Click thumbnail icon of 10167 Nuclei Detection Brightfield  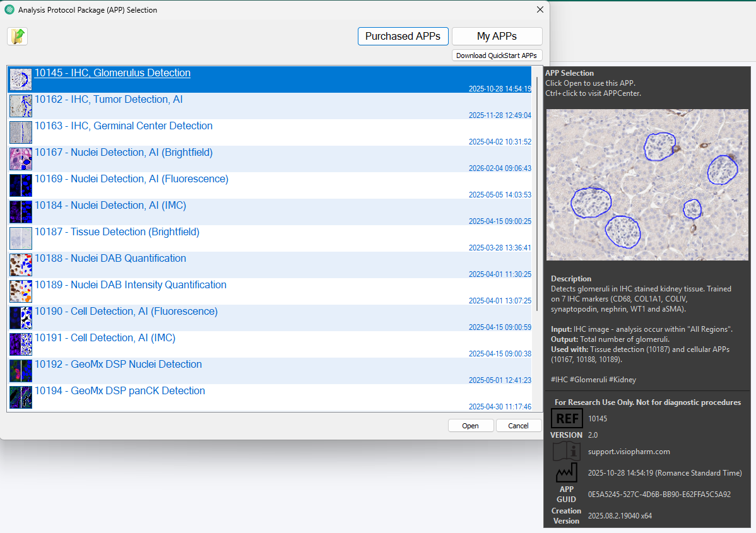tap(21, 159)
